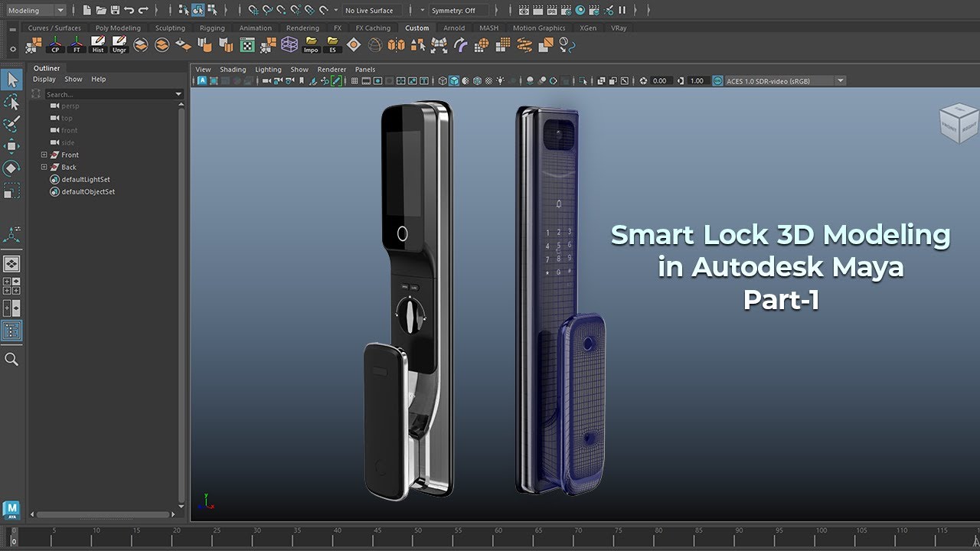Open the Outliner Display menu

[x=44, y=79]
